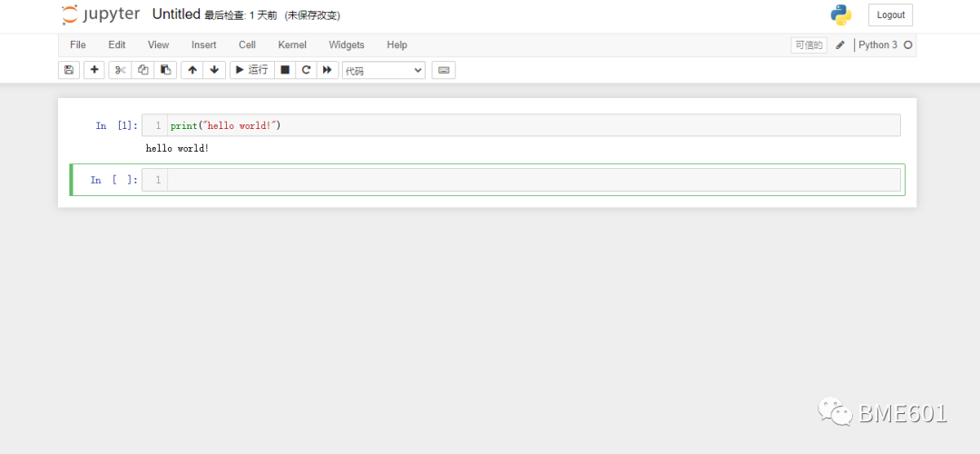Open the Cell menu
This screenshot has width=980, height=454.
pyautogui.click(x=247, y=45)
